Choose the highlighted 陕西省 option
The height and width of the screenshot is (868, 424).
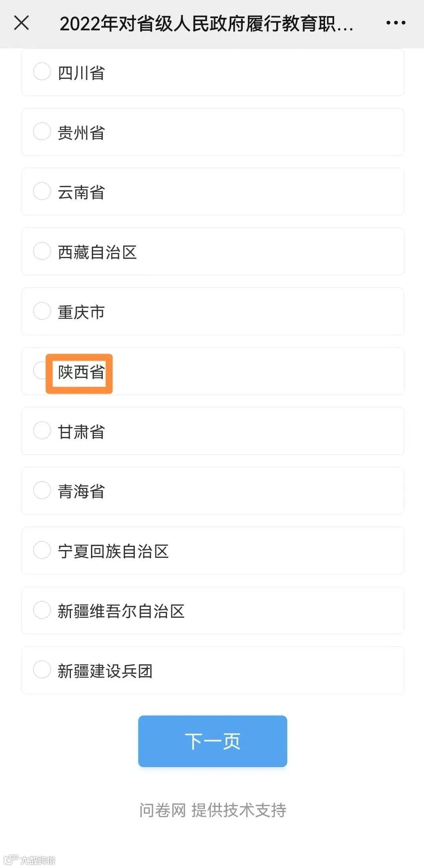pos(81,372)
